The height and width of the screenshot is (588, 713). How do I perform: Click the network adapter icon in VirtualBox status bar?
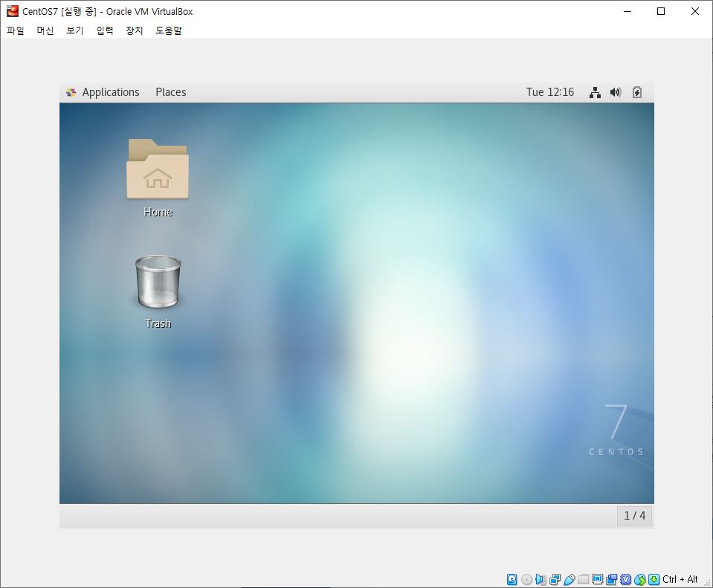point(555,579)
